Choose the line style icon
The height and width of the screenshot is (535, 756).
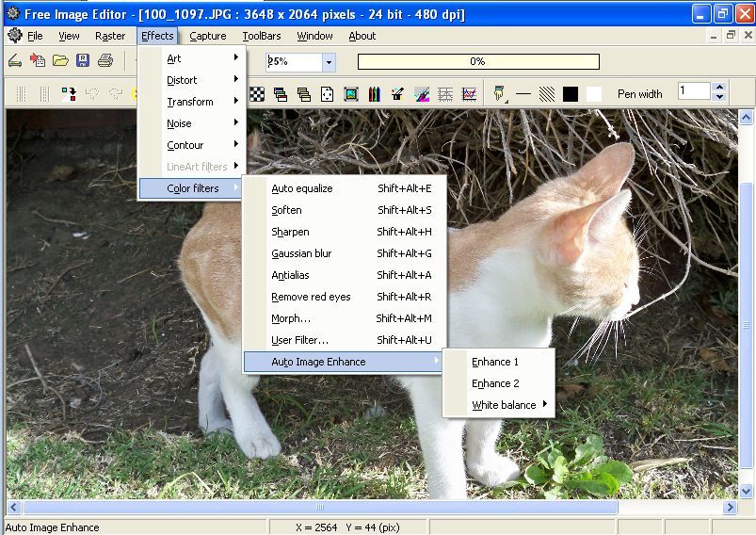pos(523,94)
